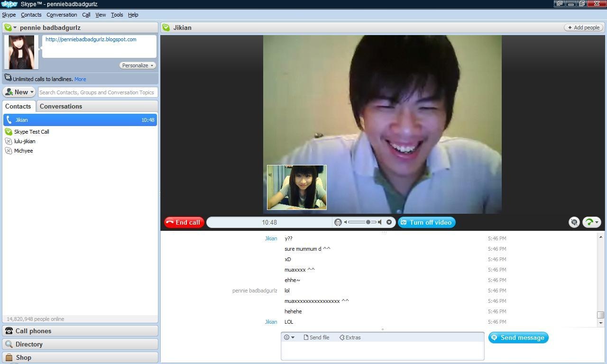
Task: Switch to the Contacts tab
Action: (x=18, y=106)
